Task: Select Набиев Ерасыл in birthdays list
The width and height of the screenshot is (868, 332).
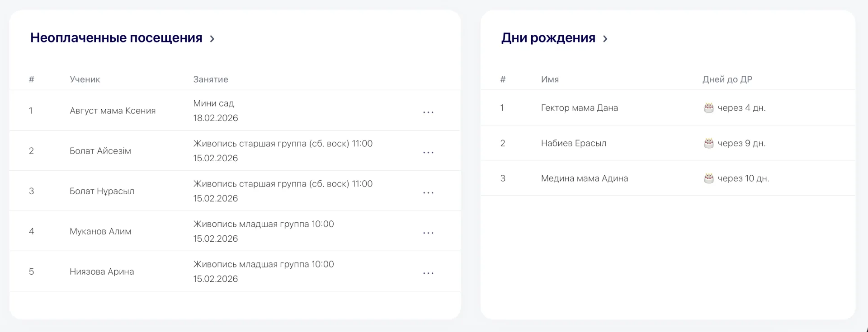Action: pos(574,143)
